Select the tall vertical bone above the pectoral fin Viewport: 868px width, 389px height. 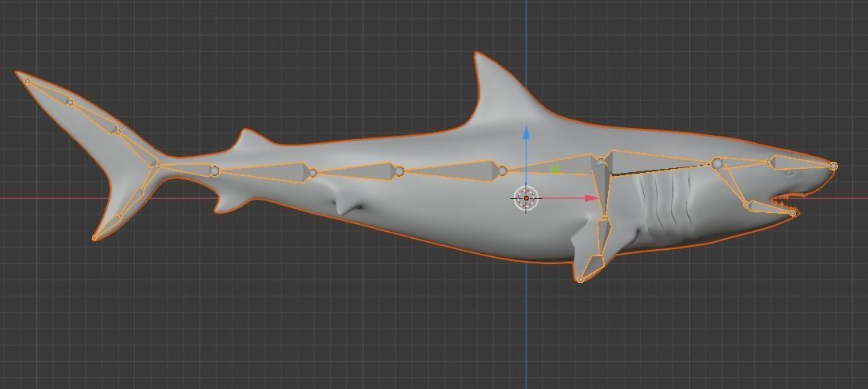coord(601,189)
